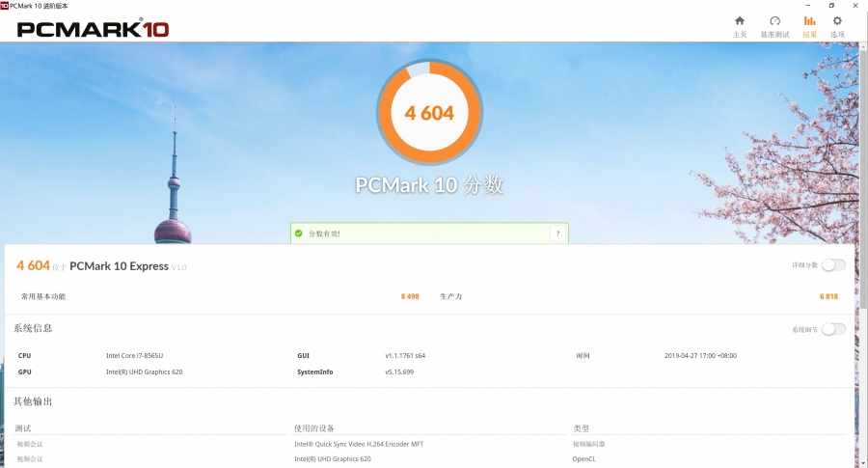Enable the 详细分数 toggle switch

pos(833,265)
